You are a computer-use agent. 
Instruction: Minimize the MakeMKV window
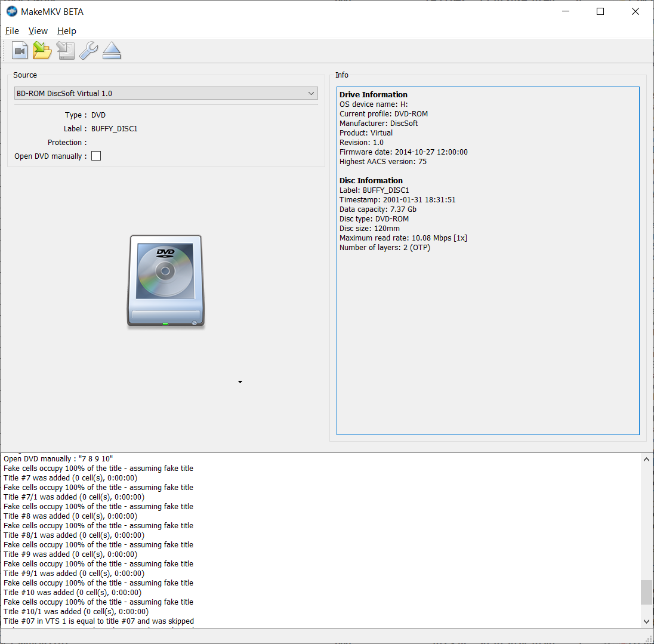pos(566,11)
